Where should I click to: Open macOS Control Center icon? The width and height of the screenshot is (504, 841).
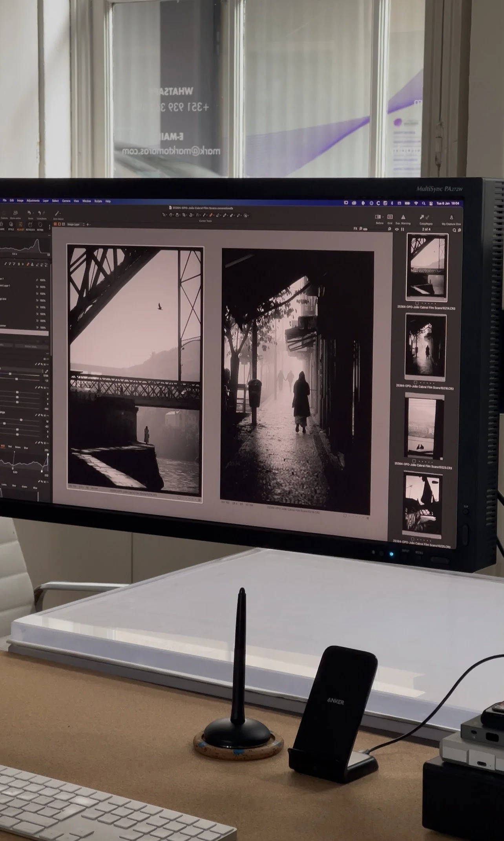[431, 203]
